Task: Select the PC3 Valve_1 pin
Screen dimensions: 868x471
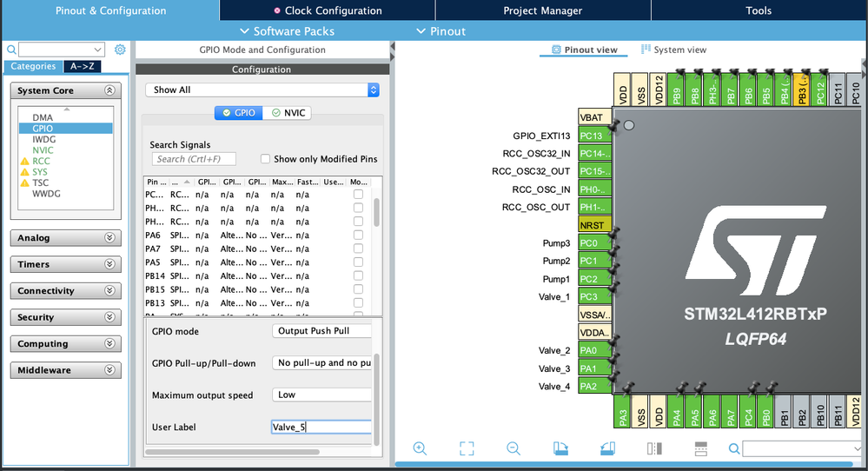Action: coord(594,296)
